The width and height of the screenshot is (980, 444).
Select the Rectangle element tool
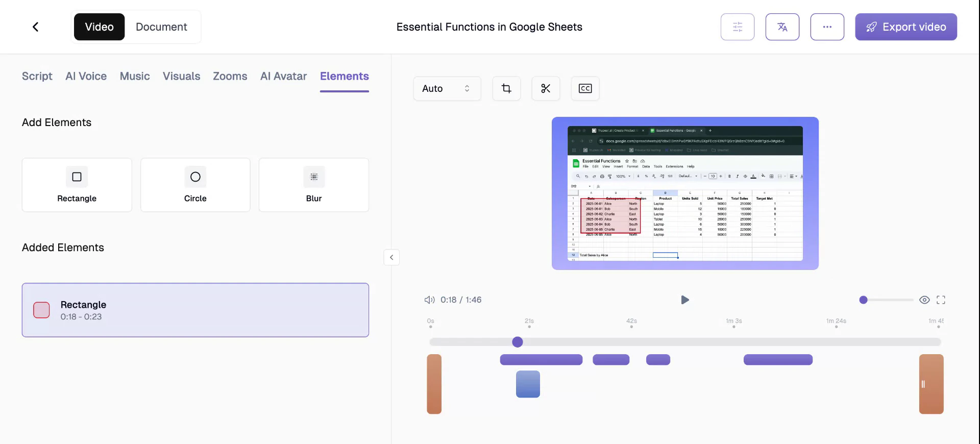click(77, 185)
